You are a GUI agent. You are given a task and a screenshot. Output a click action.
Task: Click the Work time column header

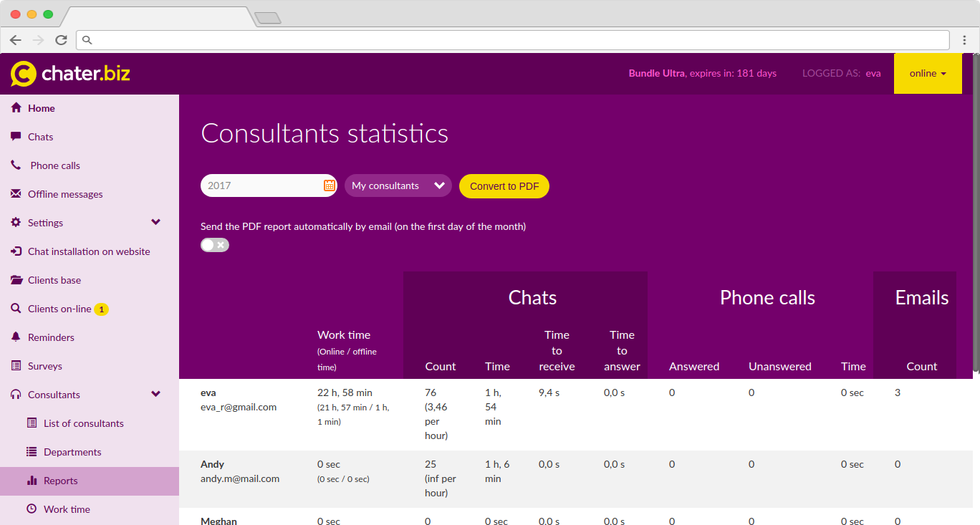(344, 334)
